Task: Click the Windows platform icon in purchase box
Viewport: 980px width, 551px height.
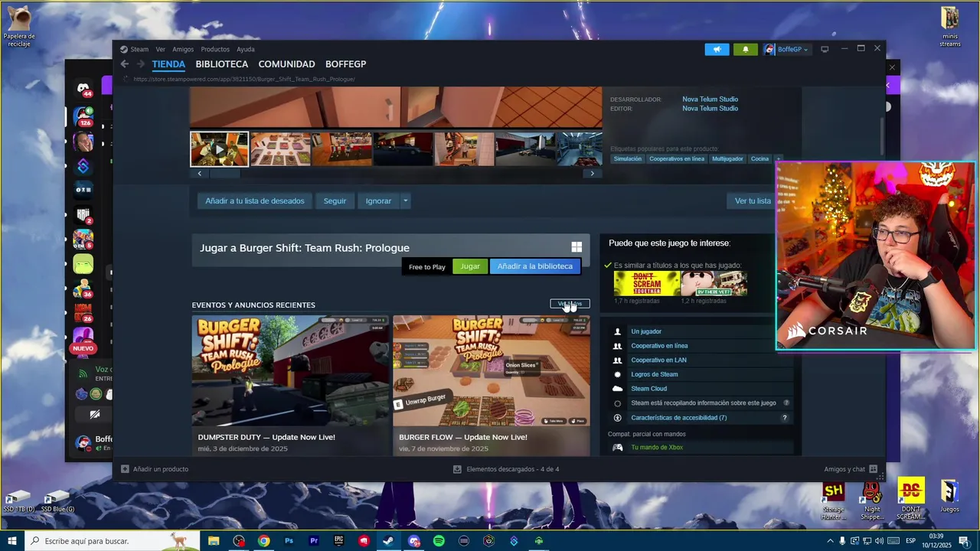Action: click(577, 247)
